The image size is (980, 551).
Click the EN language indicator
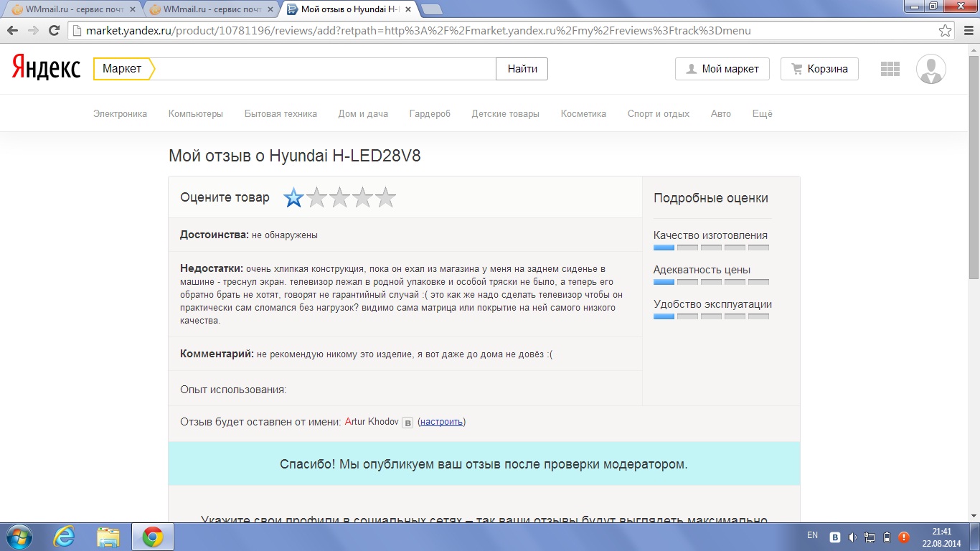(812, 535)
